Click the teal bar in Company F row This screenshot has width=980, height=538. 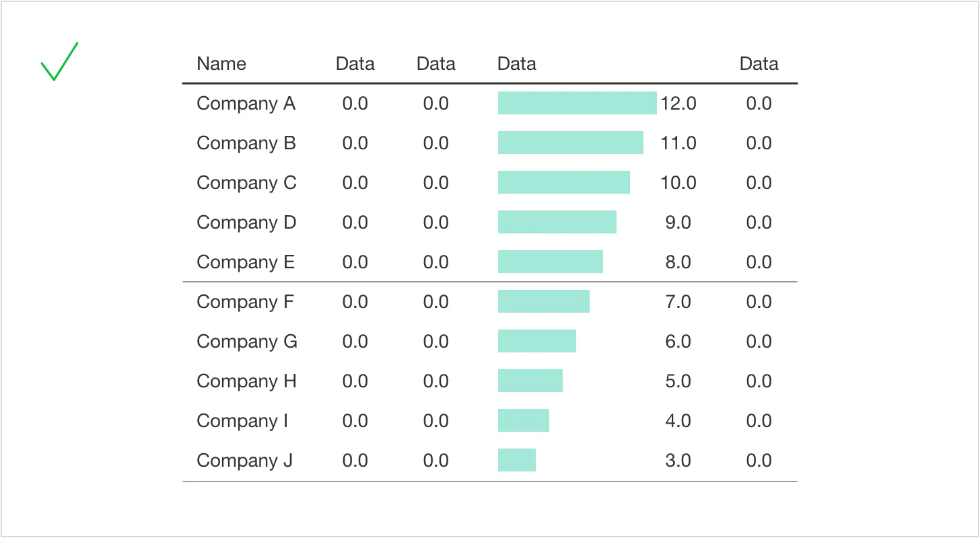pyautogui.click(x=544, y=301)
